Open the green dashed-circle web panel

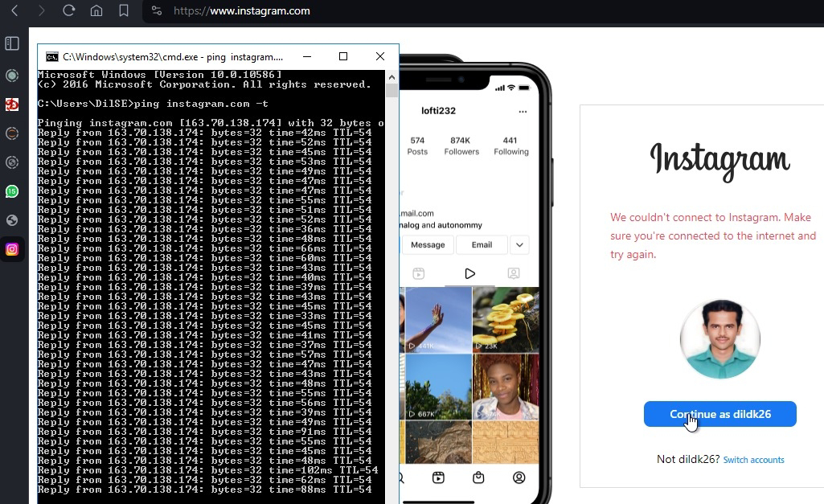point(12,75)
